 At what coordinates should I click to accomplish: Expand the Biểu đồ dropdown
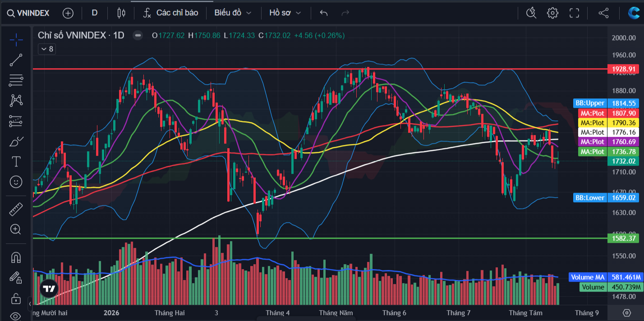click(233, 13)
